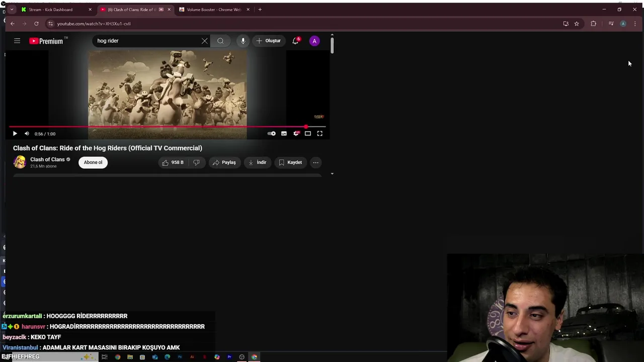644x362 pixels.
Task: Open more actions three-dot menu
Action: click(315, 162)
